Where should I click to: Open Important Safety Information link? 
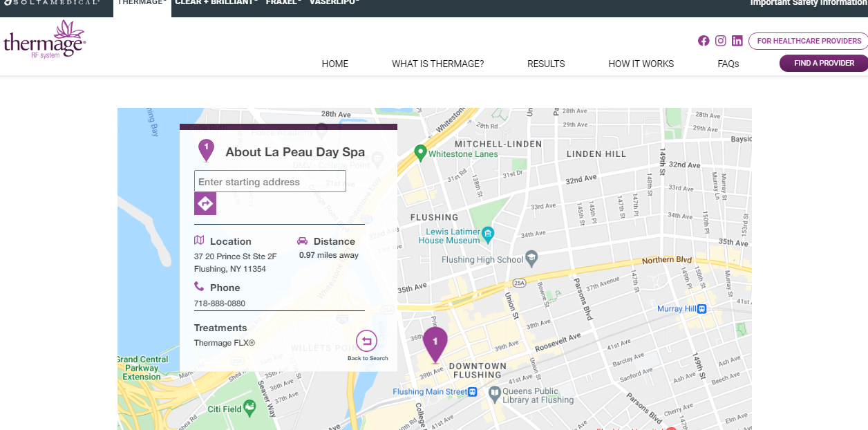click(x=809, y=3)
